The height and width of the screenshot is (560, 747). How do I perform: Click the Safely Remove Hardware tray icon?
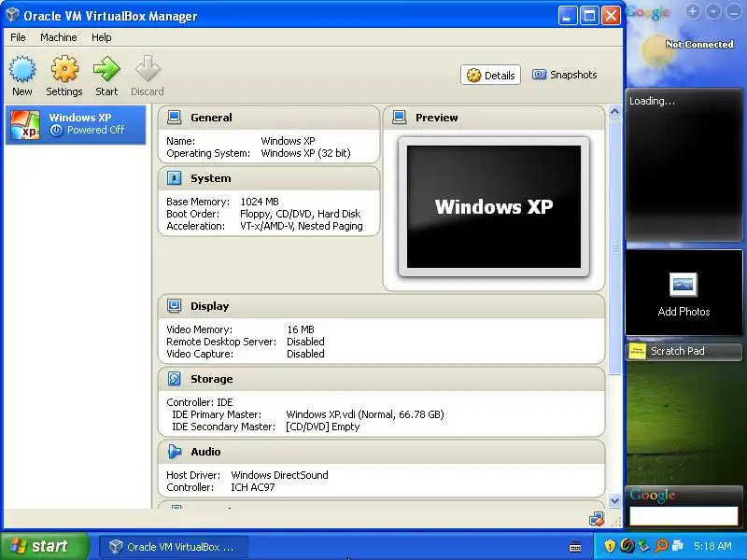coord(644,546)
